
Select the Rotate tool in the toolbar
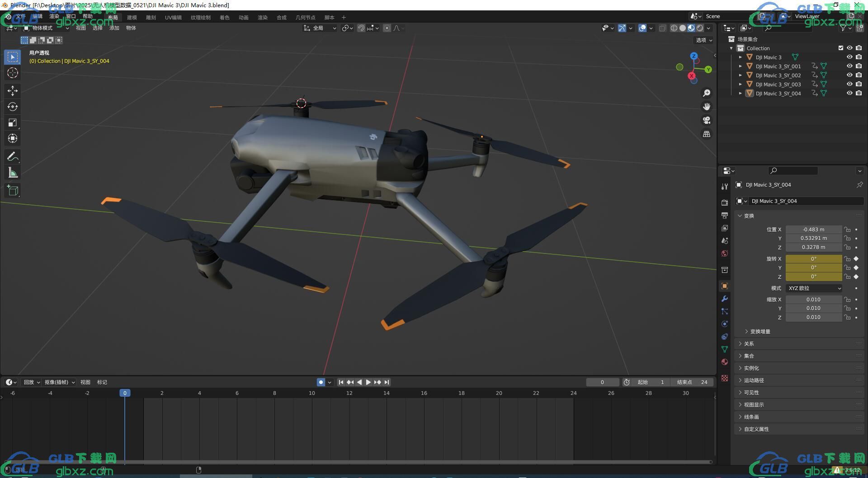[x=13, y=107]
